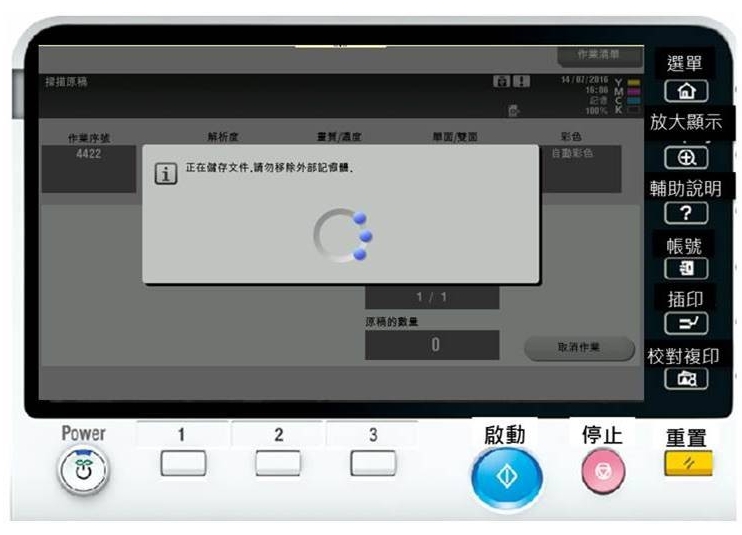
Task: Tap the proof copy (校對複印) icon
Action: [x=686, y=378]
